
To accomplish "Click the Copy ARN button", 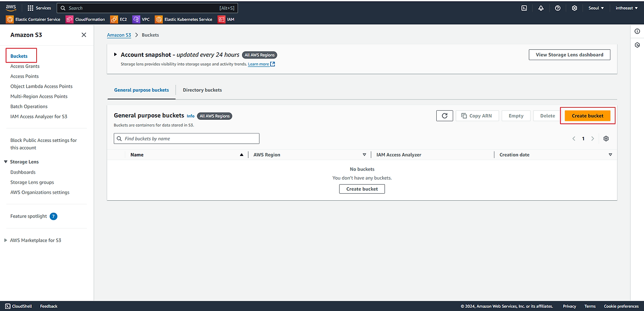I will coord(477,116).
